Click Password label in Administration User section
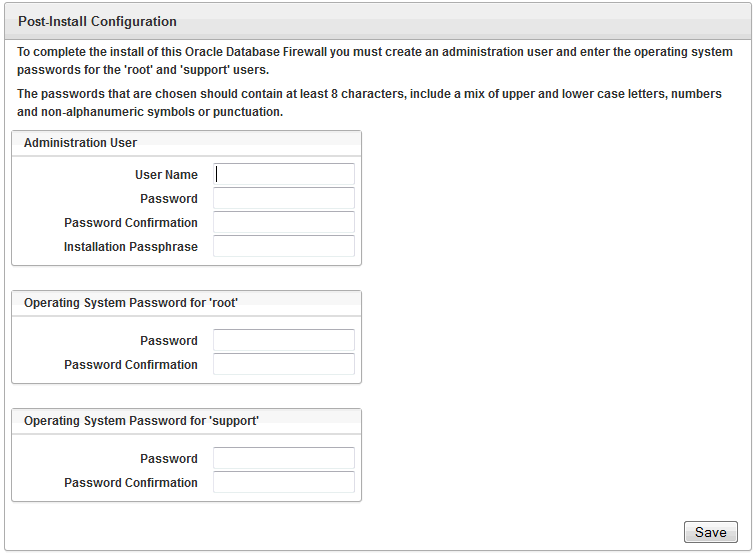The width and height of the screenshot is (756, 554). coord(169,199)
